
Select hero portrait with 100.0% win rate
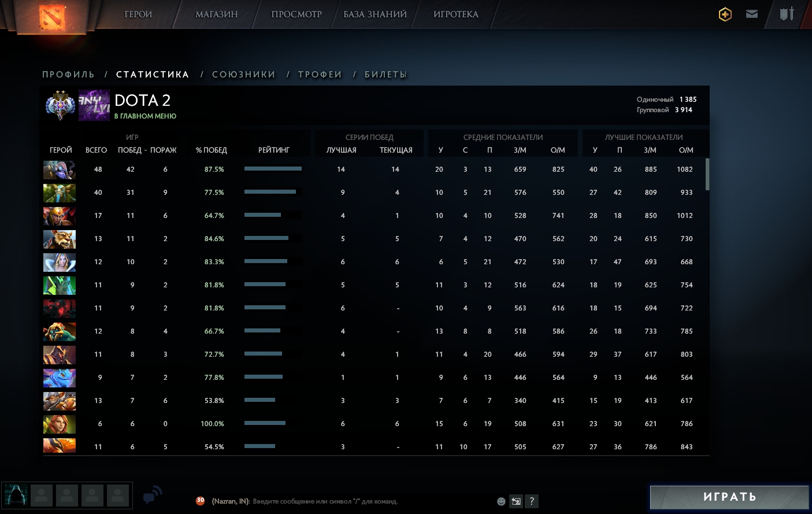tap(60, 424)
